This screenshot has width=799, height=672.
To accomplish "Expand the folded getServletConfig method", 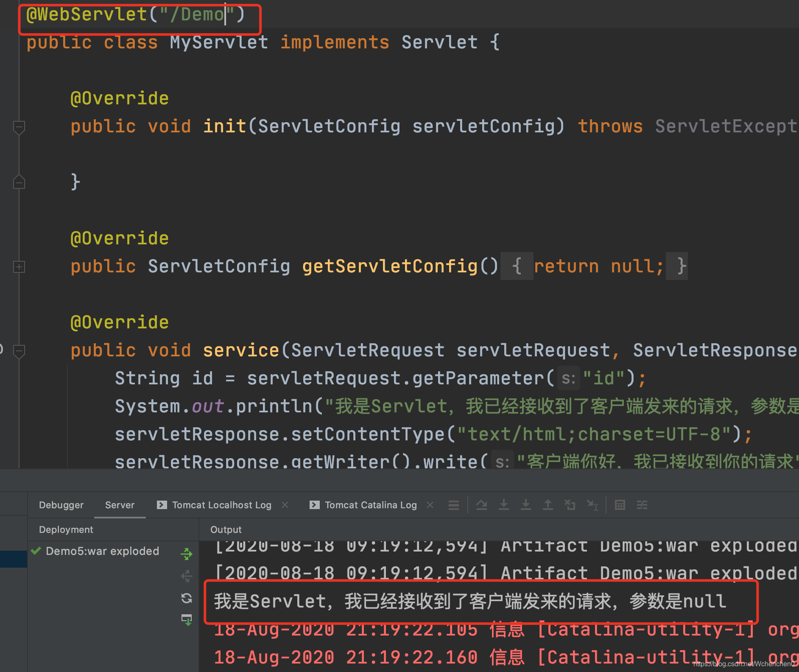I will point(19,267).
